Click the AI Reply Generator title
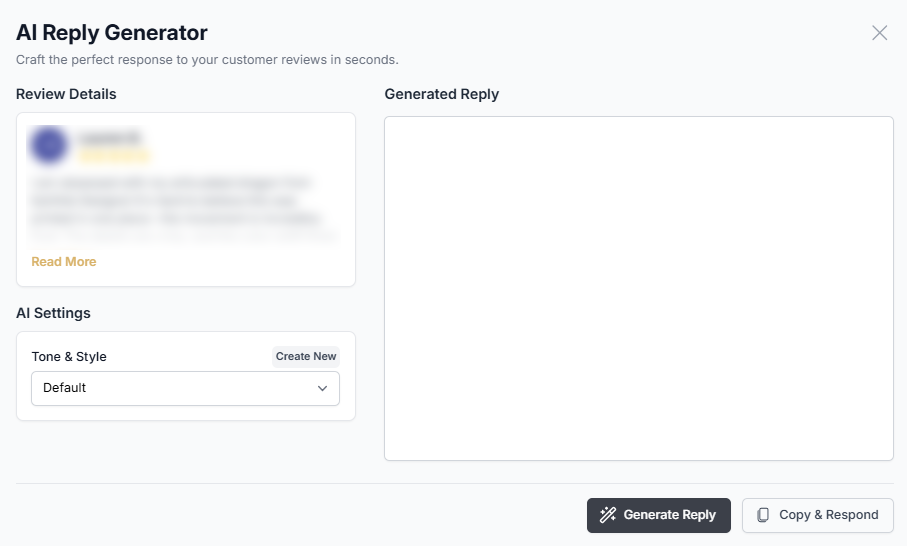The image size is (907, 546). point(112,32)
